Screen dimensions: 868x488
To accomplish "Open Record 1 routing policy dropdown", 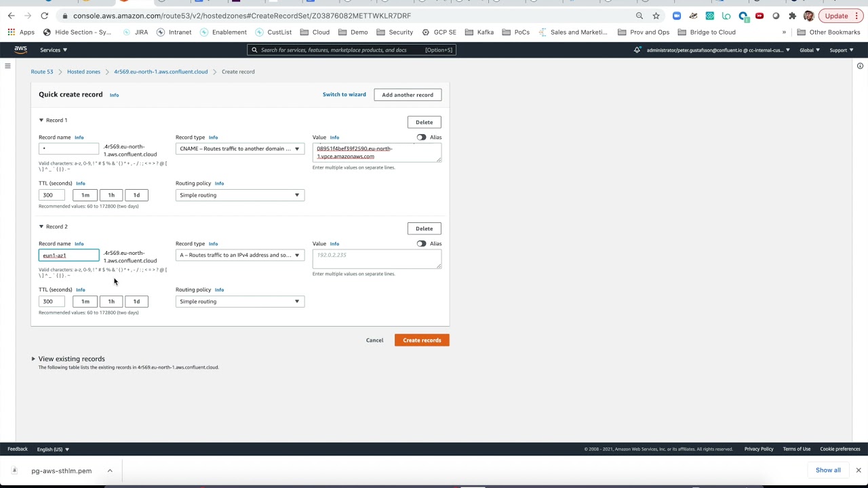I will pyautogui.click(x=240, y=195).
